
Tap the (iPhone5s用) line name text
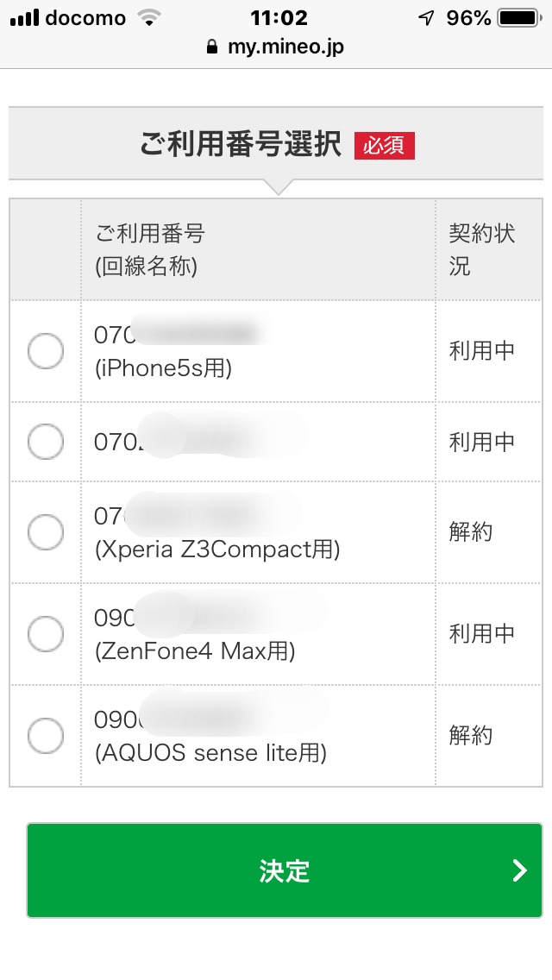[164, 368]
